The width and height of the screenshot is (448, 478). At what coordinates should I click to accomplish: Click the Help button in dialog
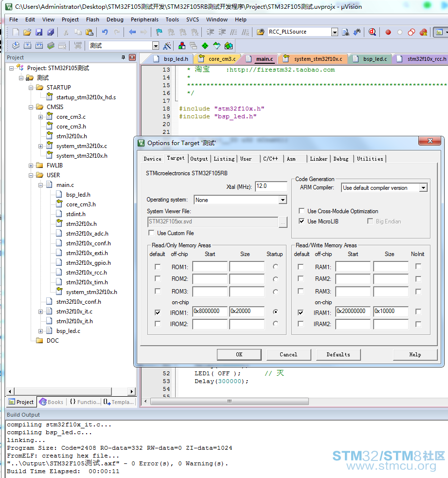click(415, 354)
